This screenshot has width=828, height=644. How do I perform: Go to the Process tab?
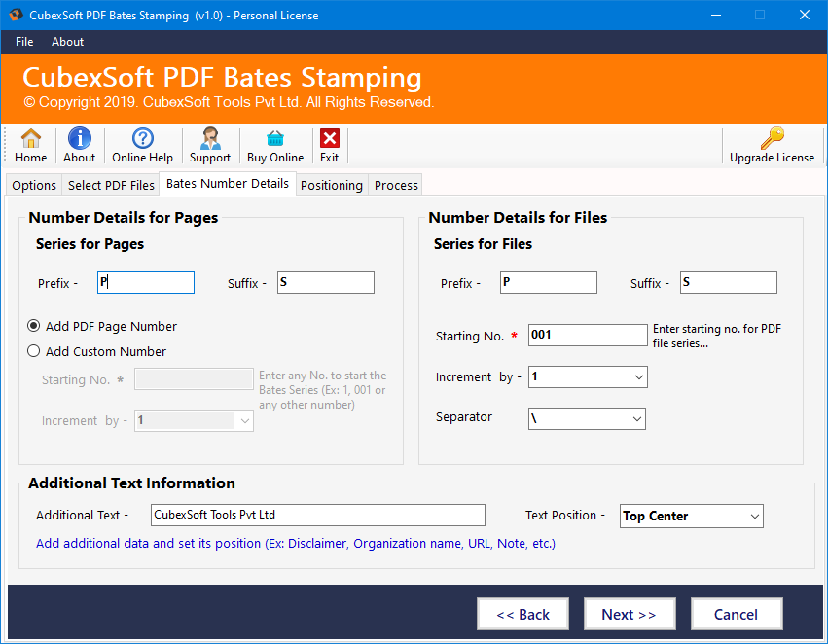[396, 185]
